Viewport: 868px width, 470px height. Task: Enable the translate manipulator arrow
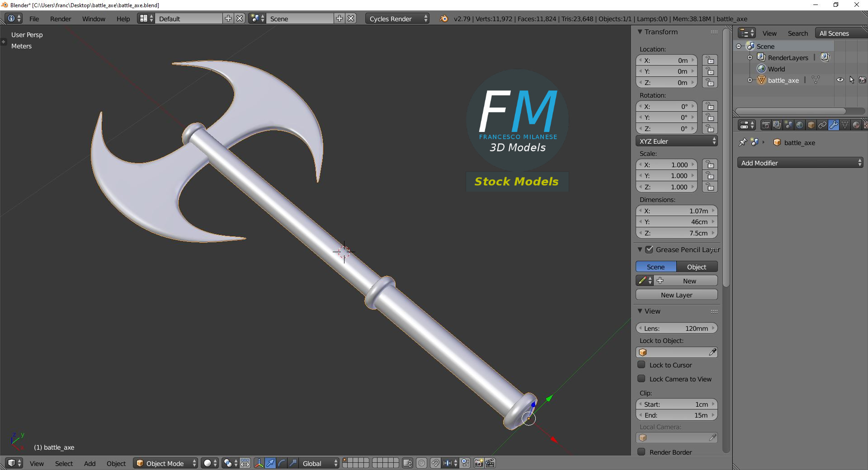coord(270,463)
